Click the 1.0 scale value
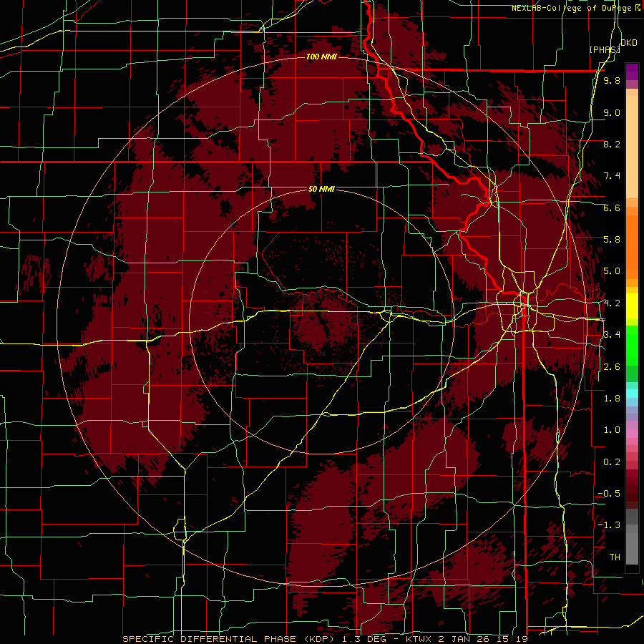The width and height of the screenshot is (644, 644). click(612, 430)
